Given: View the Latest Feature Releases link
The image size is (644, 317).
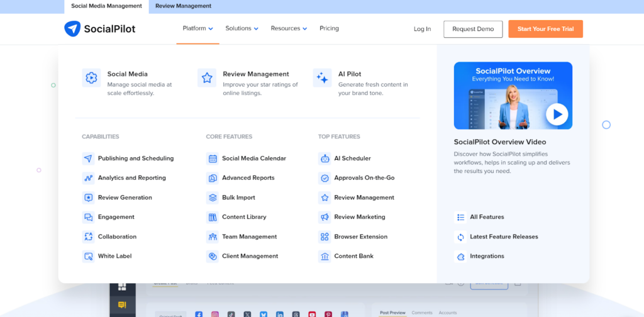Looking at the screenshot, I should click(504, 236).
